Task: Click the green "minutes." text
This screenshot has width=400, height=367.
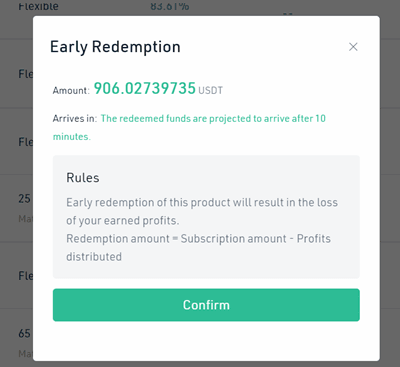Action: pos(72,136)
